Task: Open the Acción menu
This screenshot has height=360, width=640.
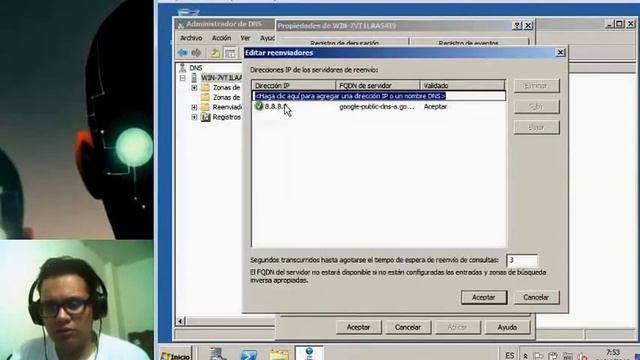Action: (222, 38)
